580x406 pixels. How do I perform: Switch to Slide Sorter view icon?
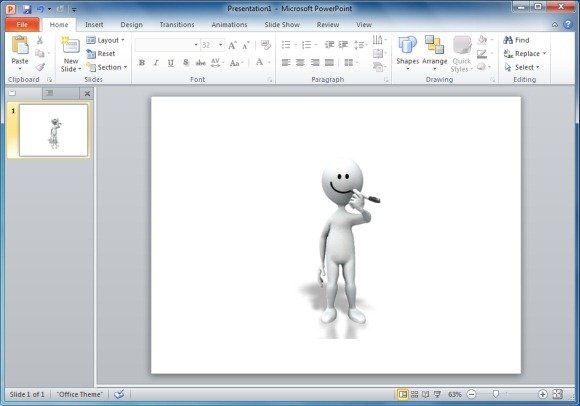click(414, 394)
